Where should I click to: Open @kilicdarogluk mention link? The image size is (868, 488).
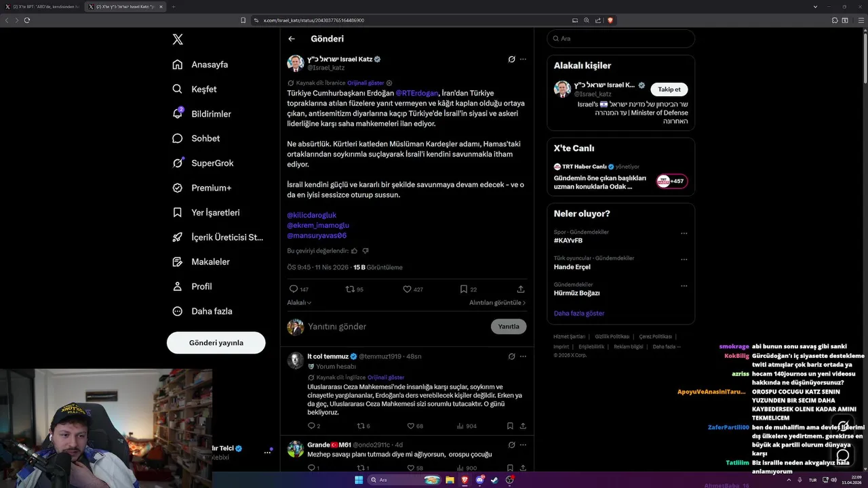click(311, 215)
